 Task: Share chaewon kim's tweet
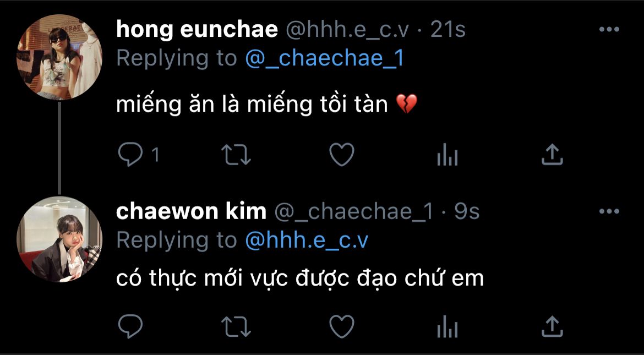click(552, 326)
